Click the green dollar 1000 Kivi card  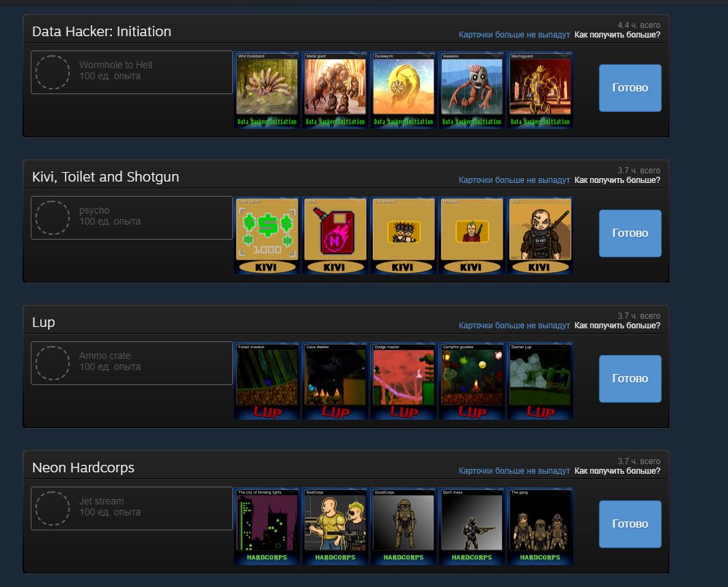tap(266, 235)
